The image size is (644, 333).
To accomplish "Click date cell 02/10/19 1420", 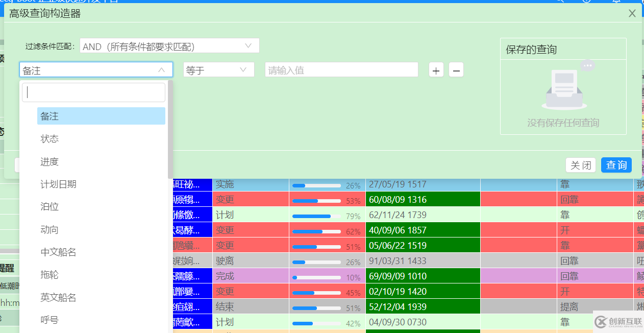I will pos(423,291).
